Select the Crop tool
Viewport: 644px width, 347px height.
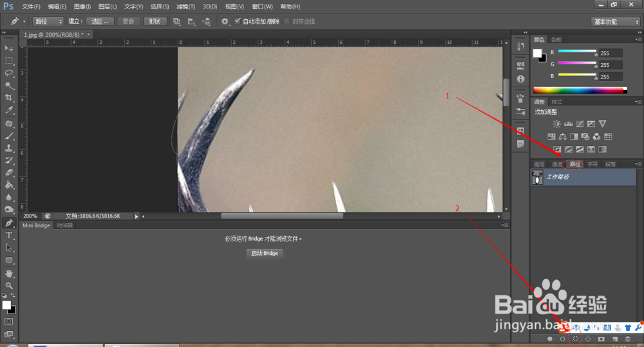(8, 98)
